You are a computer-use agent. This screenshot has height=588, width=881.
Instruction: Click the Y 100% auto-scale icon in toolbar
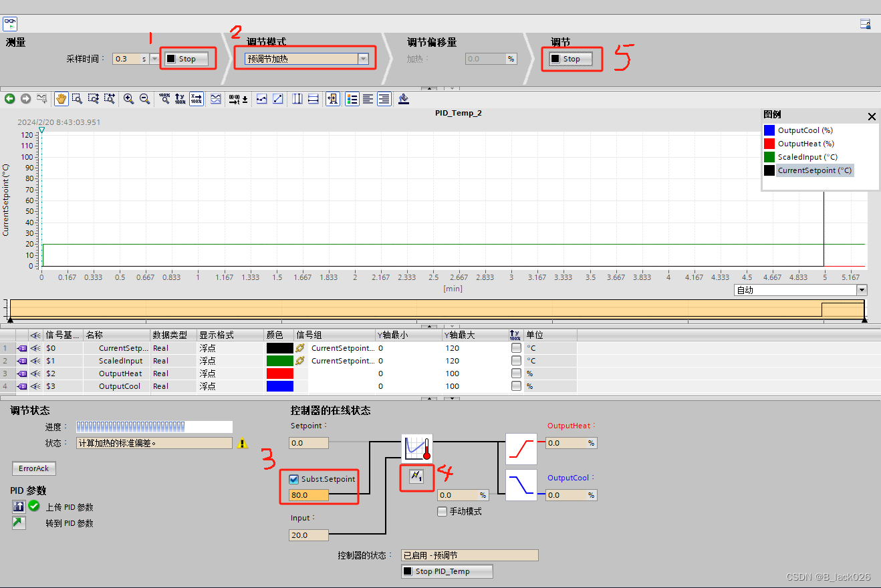click(180, 99)
